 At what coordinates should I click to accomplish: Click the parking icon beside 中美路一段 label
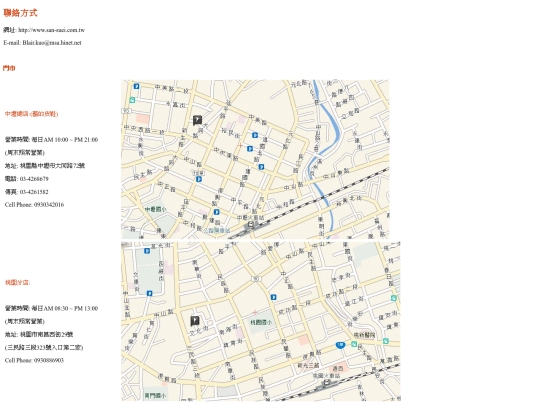coord(136,86)
